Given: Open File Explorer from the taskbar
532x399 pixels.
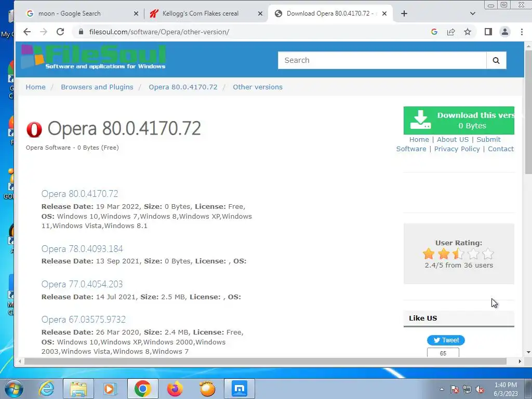Looking at the screenshot, I should (78, 389).
